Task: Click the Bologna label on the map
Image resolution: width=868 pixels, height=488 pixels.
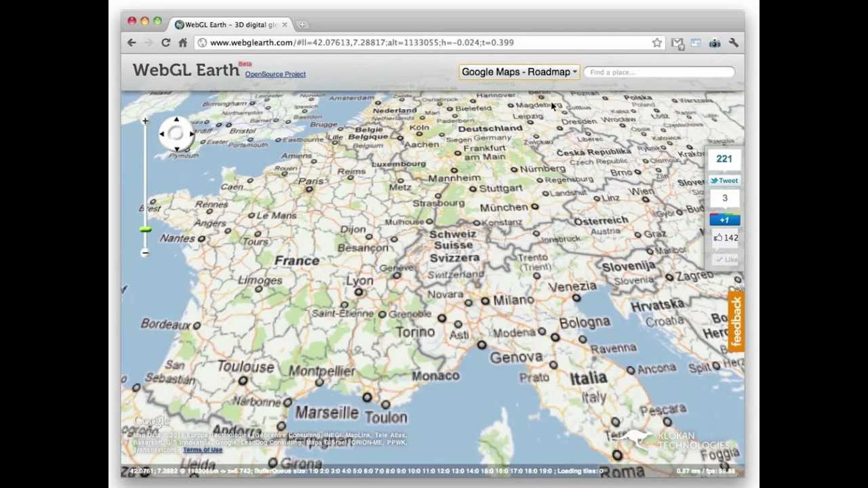Action: (x=585, y=322)
